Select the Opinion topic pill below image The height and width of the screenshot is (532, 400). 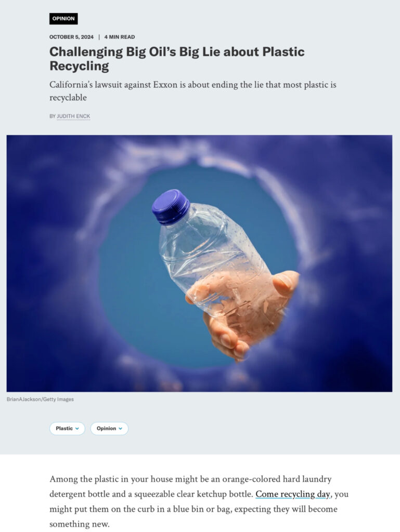pos(109,429)
